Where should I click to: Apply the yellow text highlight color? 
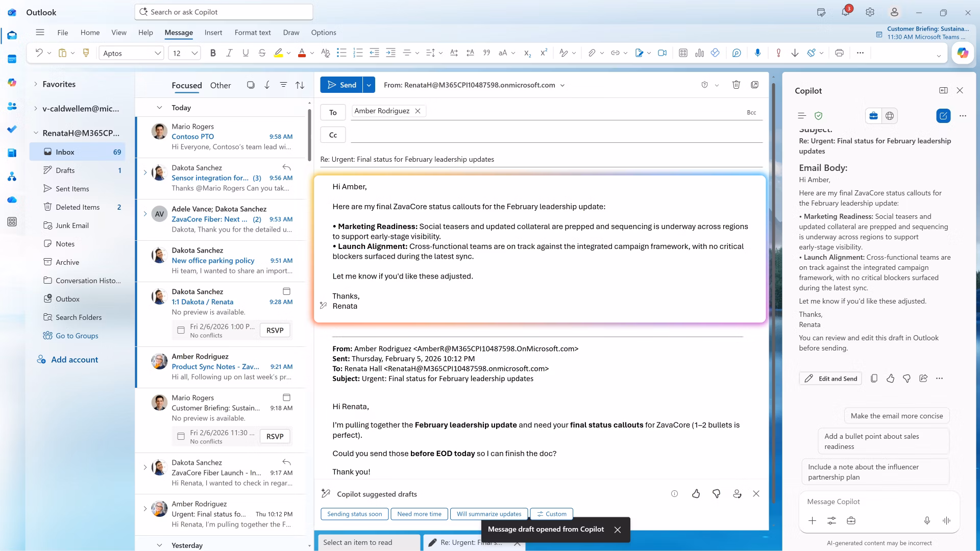coord(278,53)
